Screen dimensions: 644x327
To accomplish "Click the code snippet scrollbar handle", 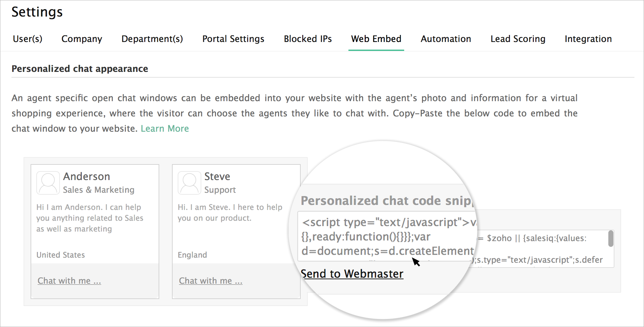I will click(x=611, y=239).
